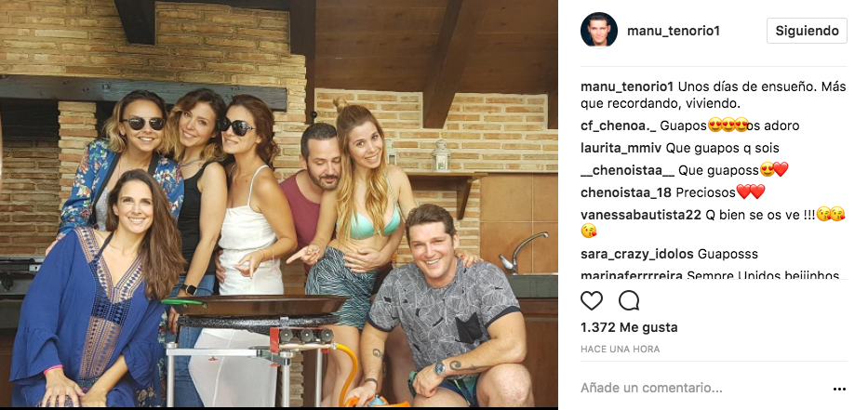Open the three-dots more options menu
This screenshot has width=868, height=410.
pos(839,390)
